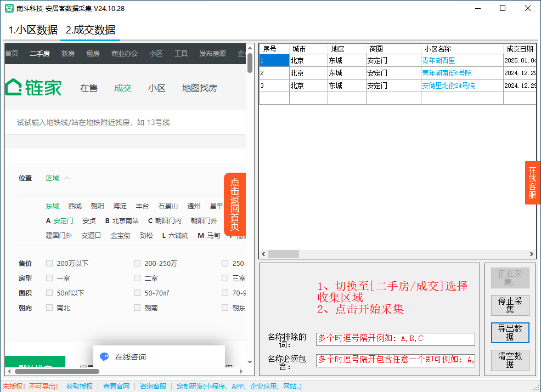Select the 东城 district filter
Screen dimensions: 541x392
(53, 206)
